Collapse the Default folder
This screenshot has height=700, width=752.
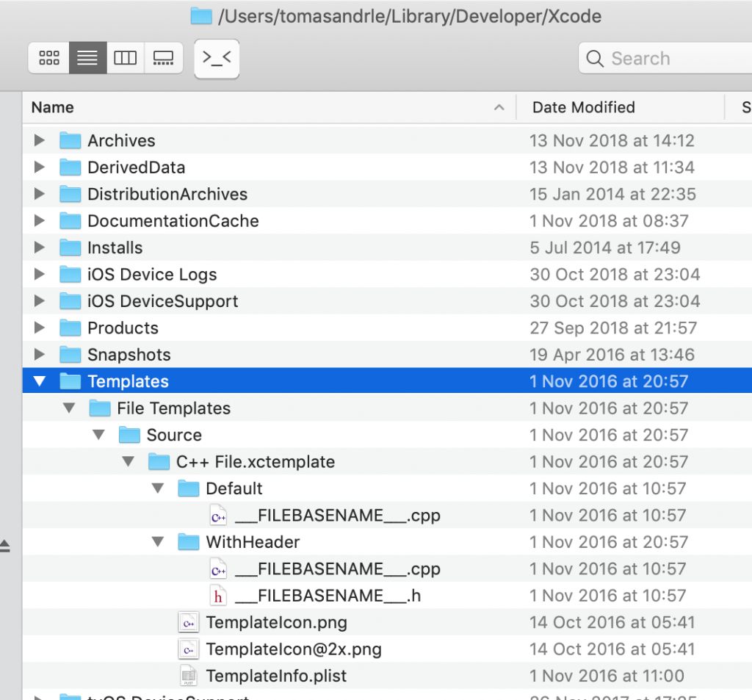tap(158, 488)
